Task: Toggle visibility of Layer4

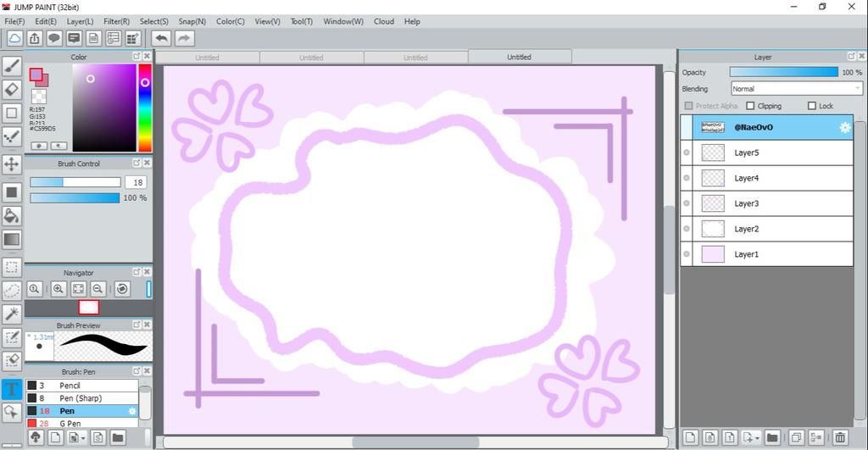Action: [687, 178]
